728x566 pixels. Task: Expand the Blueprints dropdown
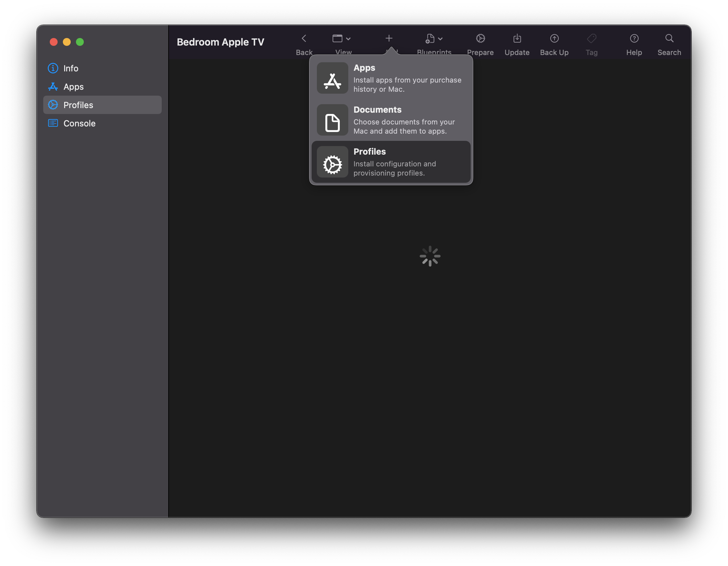434,39
